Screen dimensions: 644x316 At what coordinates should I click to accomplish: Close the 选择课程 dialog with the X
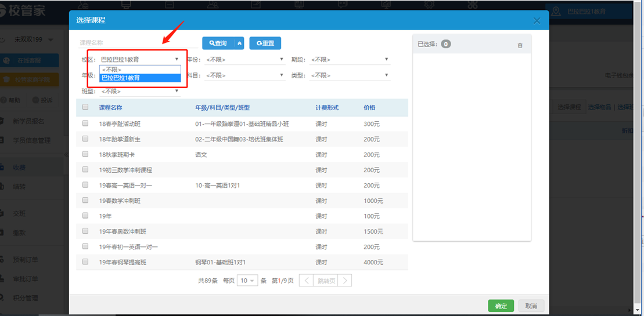click(537, 21)
